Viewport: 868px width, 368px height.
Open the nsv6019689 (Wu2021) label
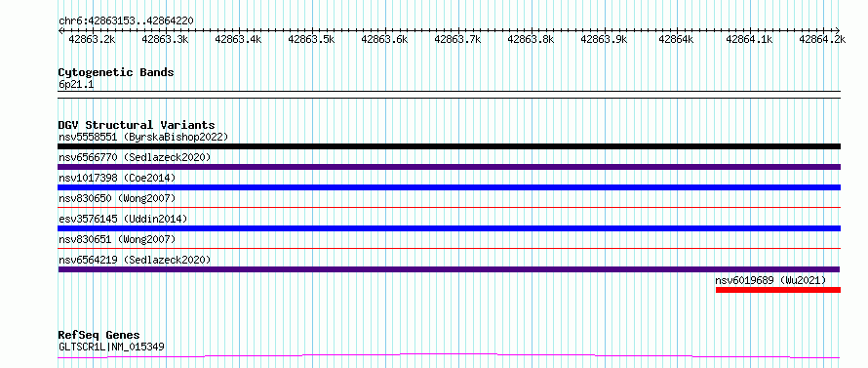(770, 280)
